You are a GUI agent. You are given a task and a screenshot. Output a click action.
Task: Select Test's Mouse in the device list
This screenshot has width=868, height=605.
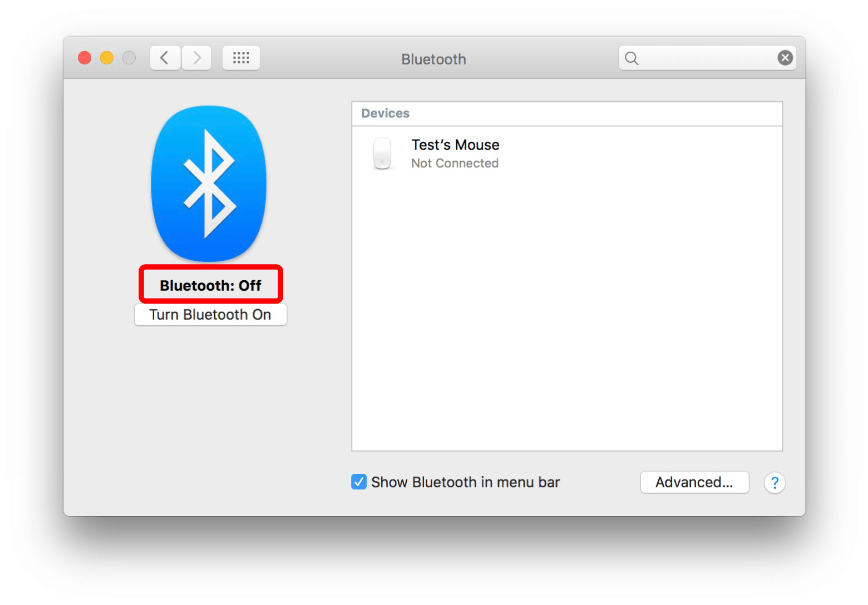pyautogui.click(x=567, y=153)
